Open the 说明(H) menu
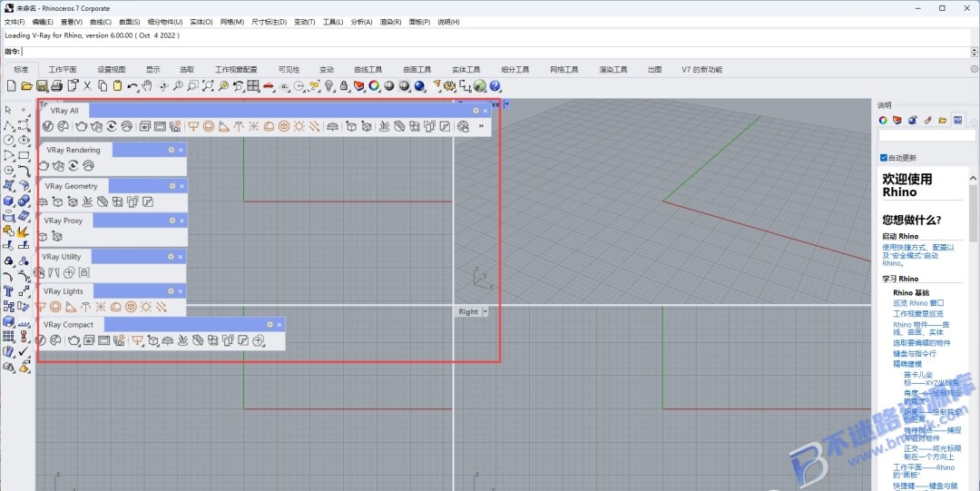The width and height of the screenshot is (980, 491). (x=449, y=22)
